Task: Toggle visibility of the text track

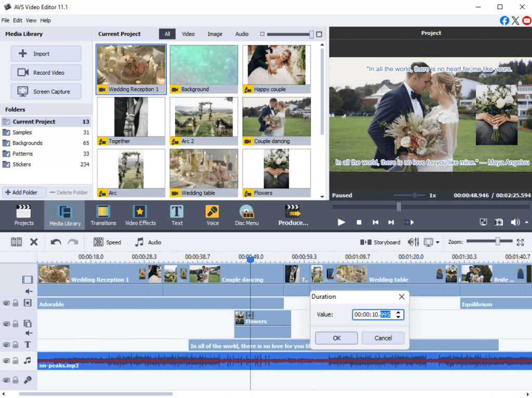Action: 6,345
